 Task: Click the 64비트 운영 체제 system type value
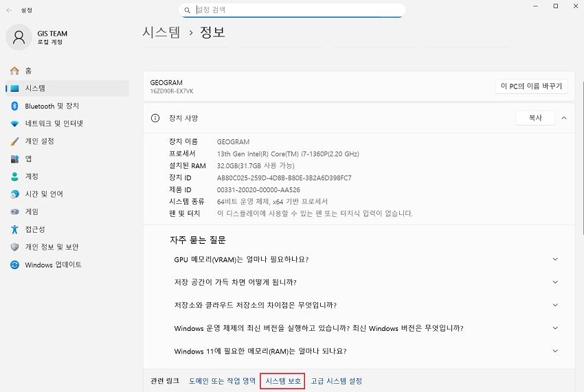[272, 201]
